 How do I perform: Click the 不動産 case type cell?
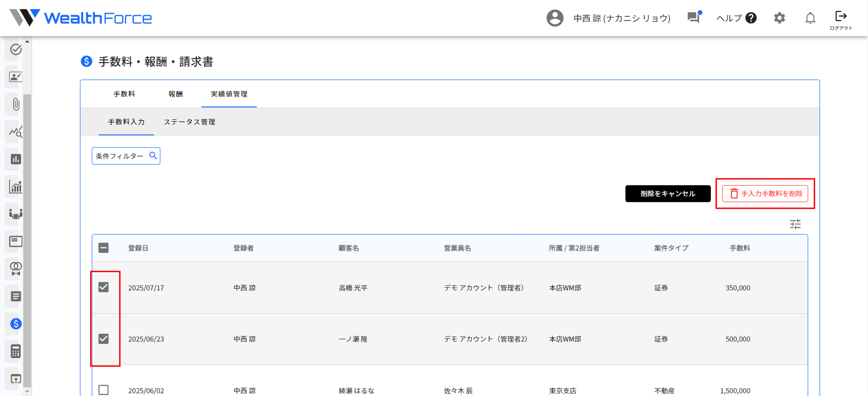pos(664,391)
